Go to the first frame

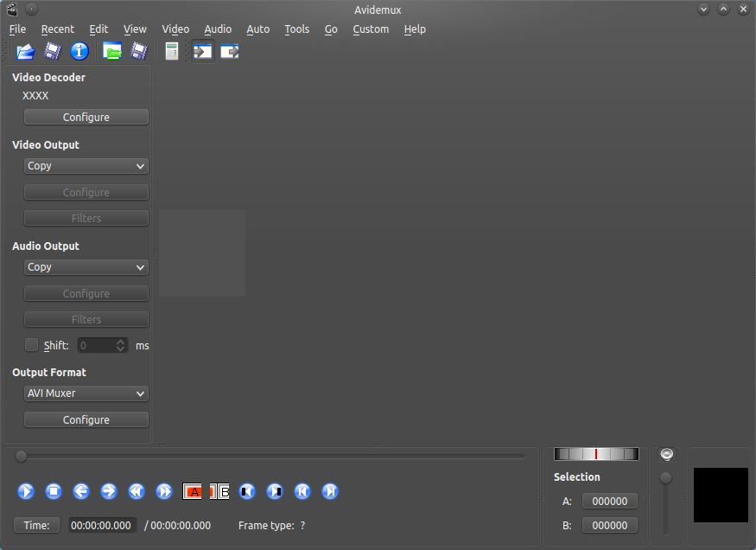302,491
